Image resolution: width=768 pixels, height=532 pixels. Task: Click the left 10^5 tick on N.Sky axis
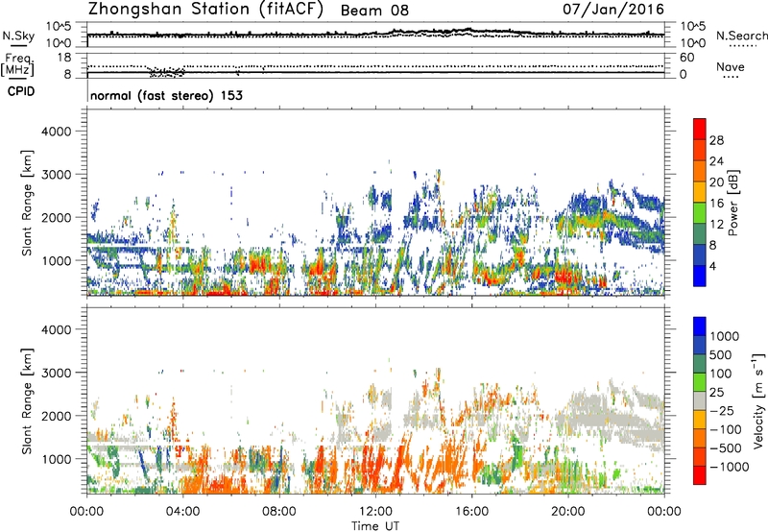[x=59, y=27]
